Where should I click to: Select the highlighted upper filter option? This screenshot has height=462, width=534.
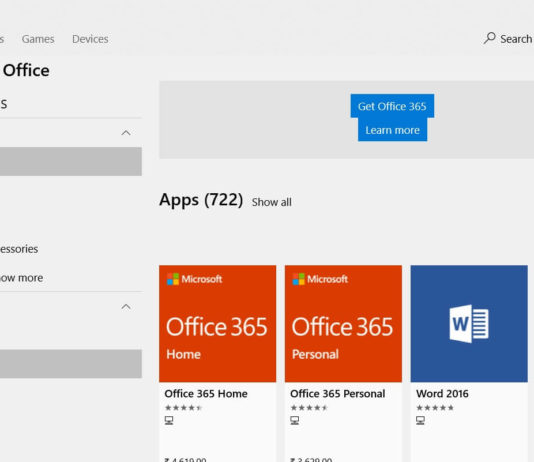70,161
